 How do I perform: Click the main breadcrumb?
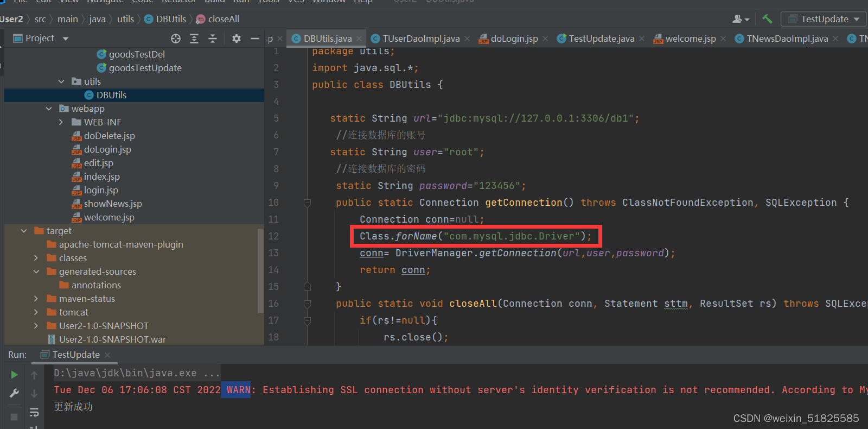[x=68, y=19]
